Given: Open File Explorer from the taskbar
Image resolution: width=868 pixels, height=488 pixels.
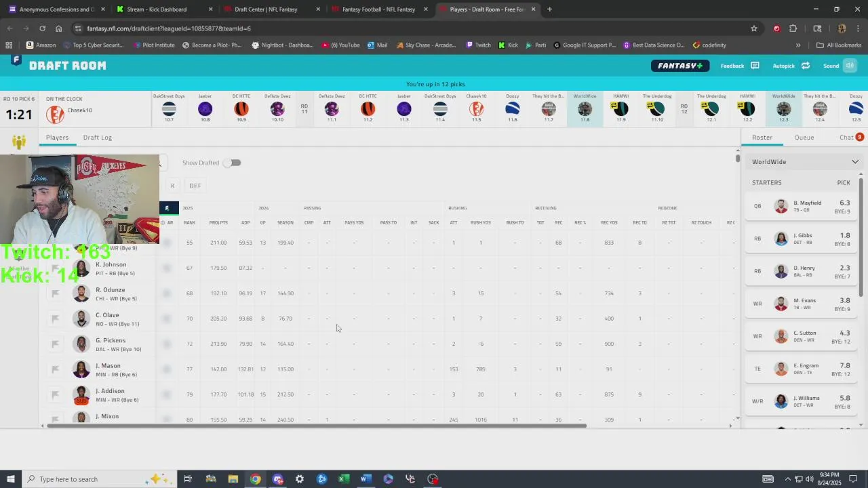Looking at the screenshot, I should click(x=233, y=479).
